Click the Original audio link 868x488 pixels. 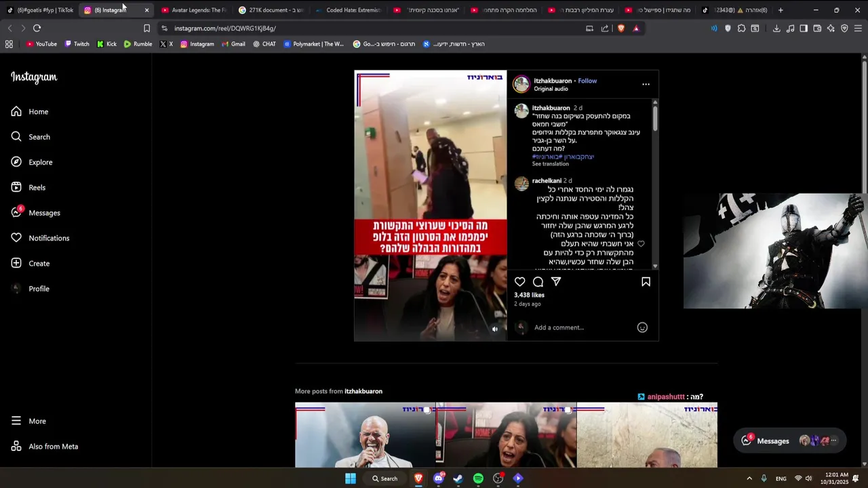click(x=551, y=89)
